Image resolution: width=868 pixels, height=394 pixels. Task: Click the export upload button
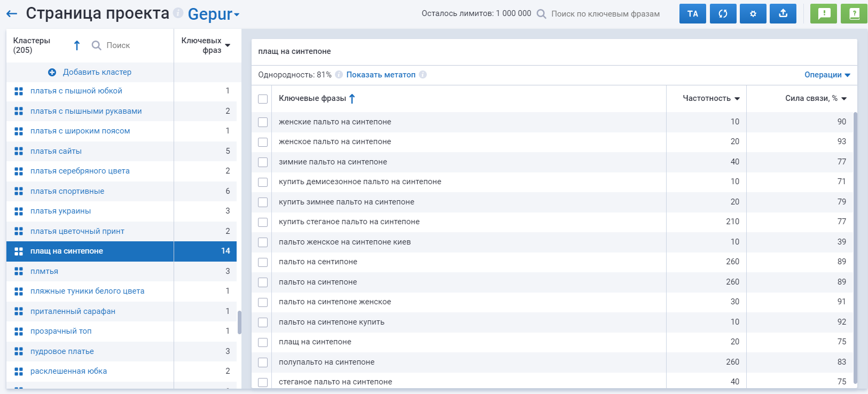(x=783, y=14)
